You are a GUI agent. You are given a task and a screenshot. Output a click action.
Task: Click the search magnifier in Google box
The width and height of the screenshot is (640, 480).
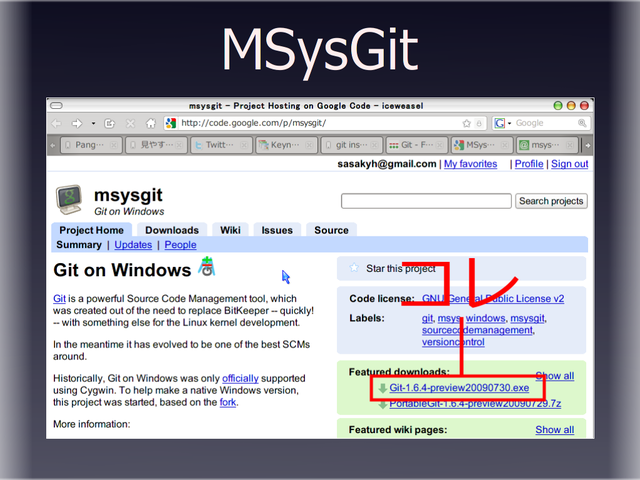tap(580, 123)
